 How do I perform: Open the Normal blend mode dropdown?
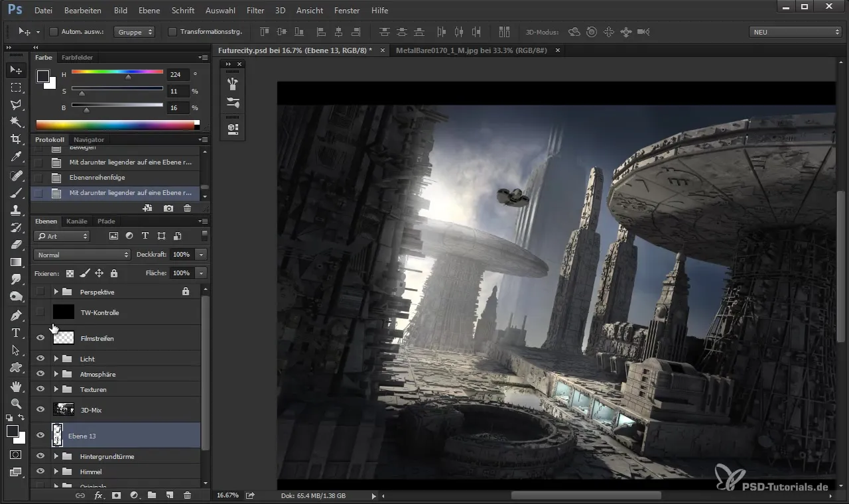coord(82,255)
